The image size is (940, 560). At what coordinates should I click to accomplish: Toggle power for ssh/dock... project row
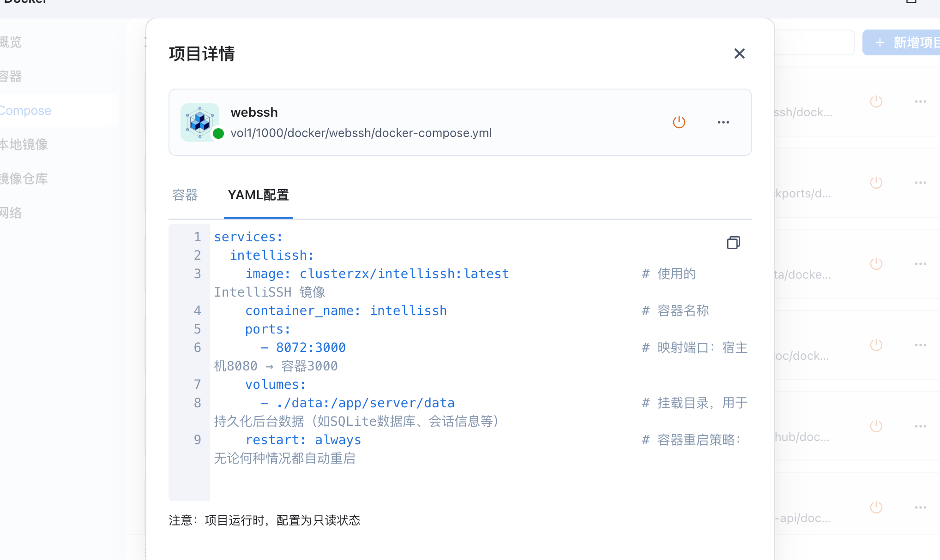tap(876, 101)
